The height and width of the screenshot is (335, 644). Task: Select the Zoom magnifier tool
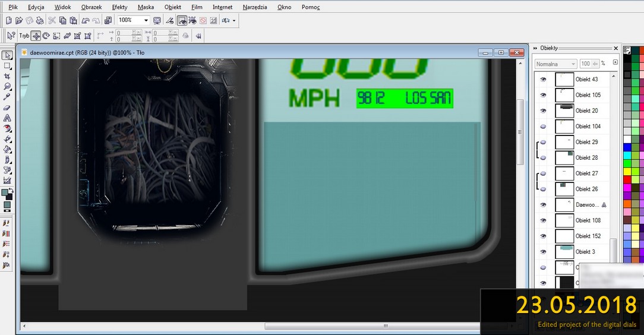tap(7, 86)
